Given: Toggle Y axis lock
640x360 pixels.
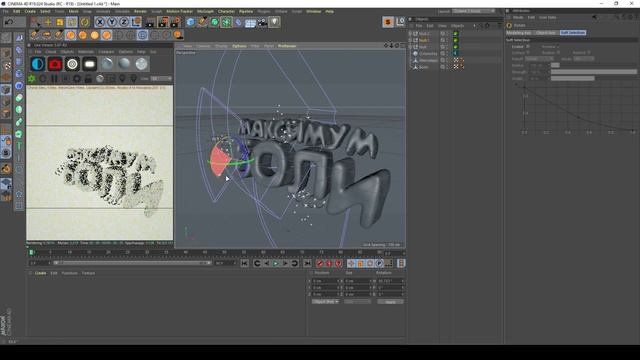Looking at the screenshot, I should (x=112, y=22).
